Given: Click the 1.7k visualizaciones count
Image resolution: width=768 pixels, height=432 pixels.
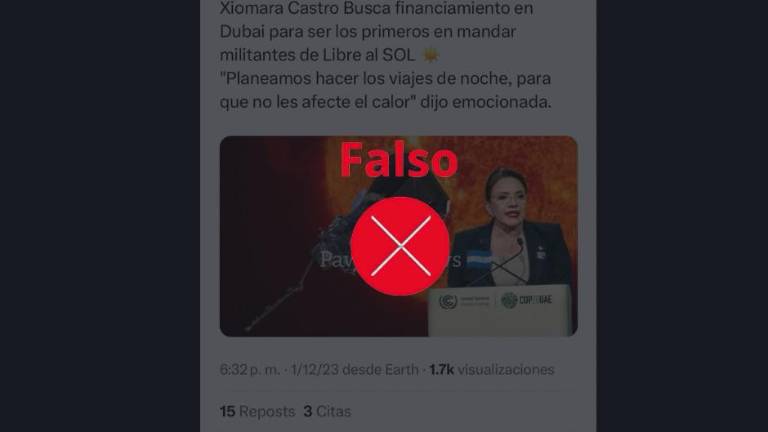Looking at the screenshot, I should coord(492,369).
